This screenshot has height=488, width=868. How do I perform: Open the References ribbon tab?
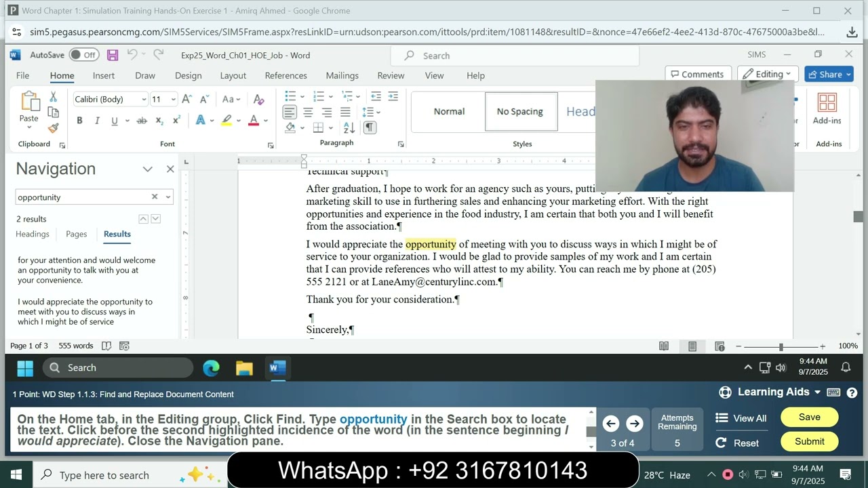(x=285, y=75)
